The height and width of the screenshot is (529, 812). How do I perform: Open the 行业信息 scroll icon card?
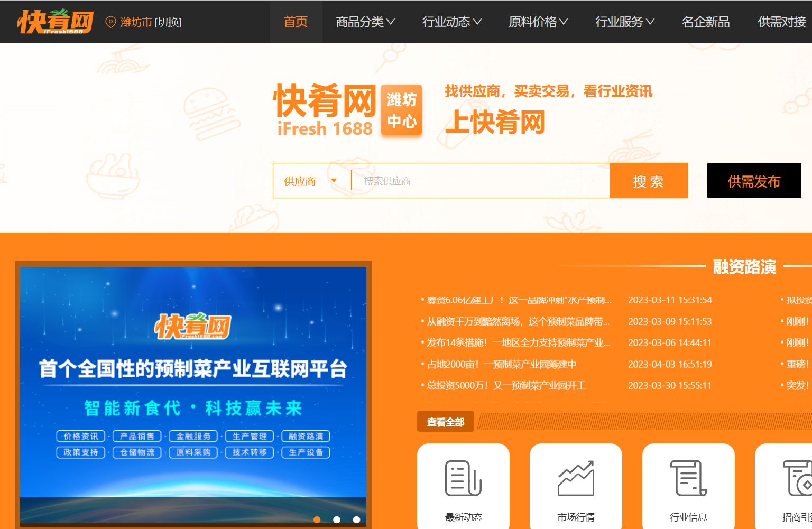[688, 486]
